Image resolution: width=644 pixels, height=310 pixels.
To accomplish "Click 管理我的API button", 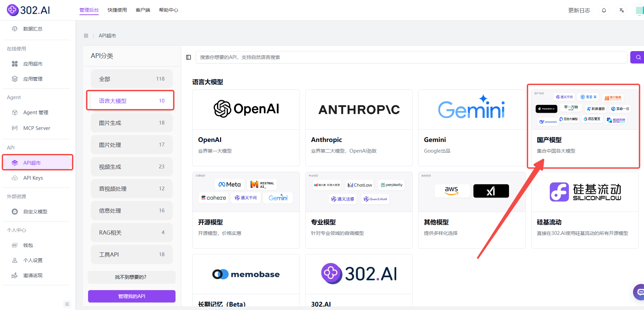I will coord(132,296).
